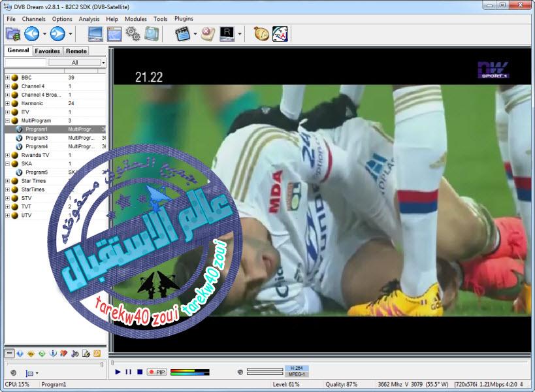Select the Program4 channel

(56, 146)
